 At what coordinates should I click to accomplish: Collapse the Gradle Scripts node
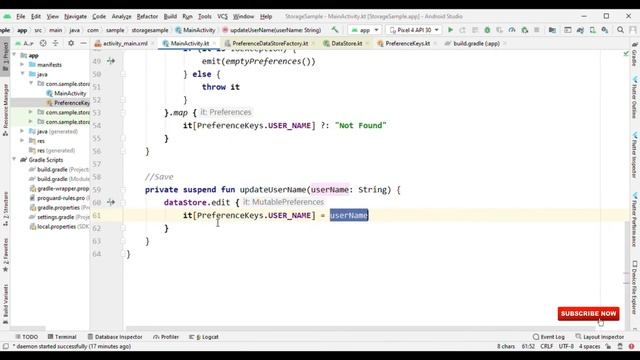pos(15,160)
